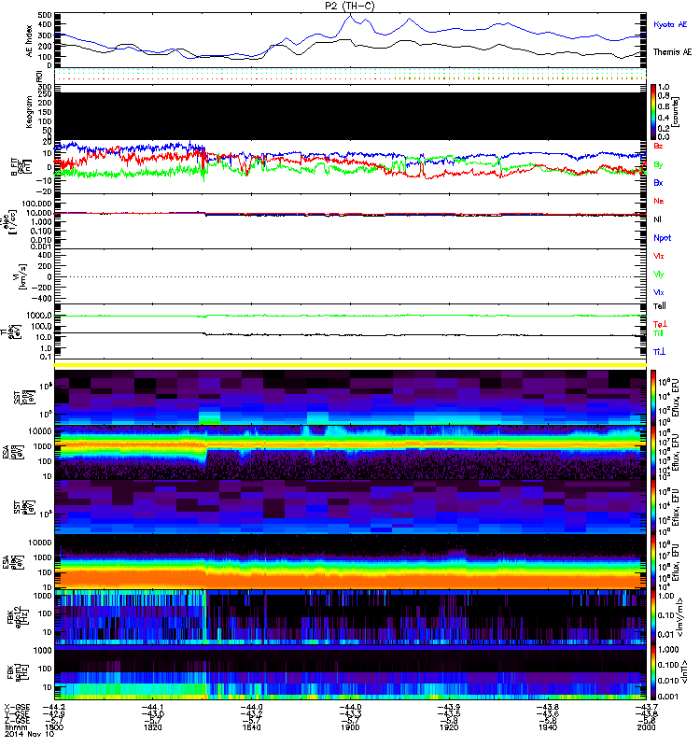Click the dotted zero line in velocity panel

[351, 276]
